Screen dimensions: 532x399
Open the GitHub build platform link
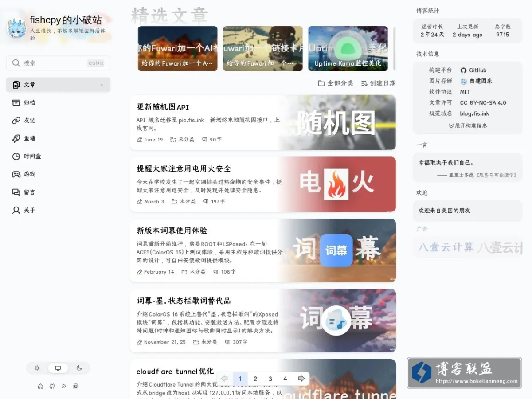click(x=473, y=70)
